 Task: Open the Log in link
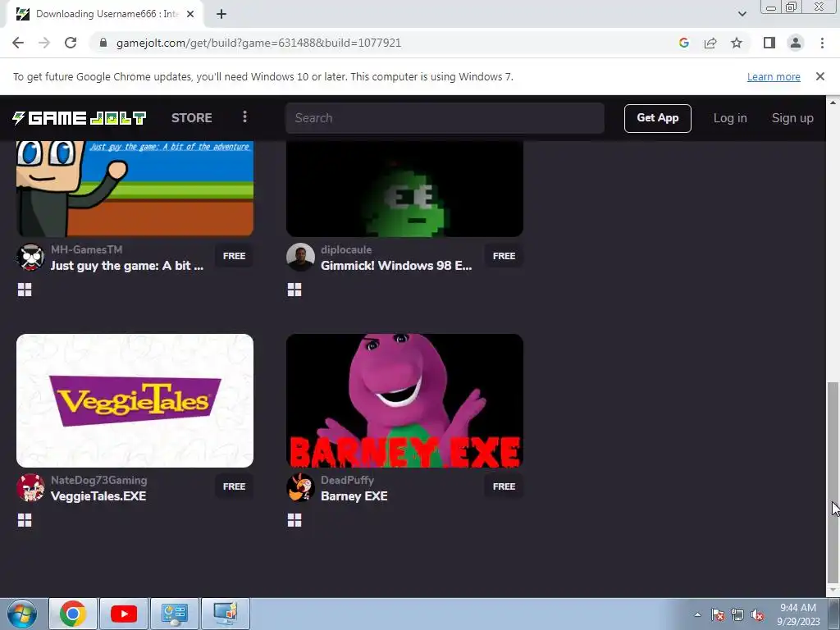[x=729, y=118]
